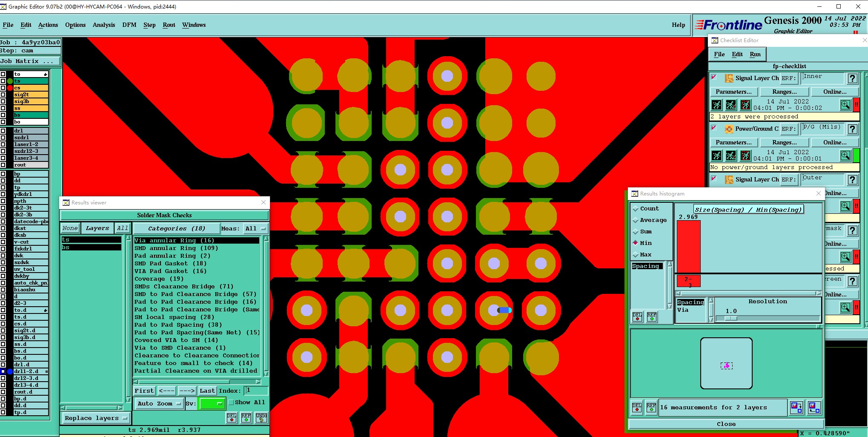Open help for Inner Signal Layer check
868x437 pixels.
pyautogui.click(x=852, y=78)
